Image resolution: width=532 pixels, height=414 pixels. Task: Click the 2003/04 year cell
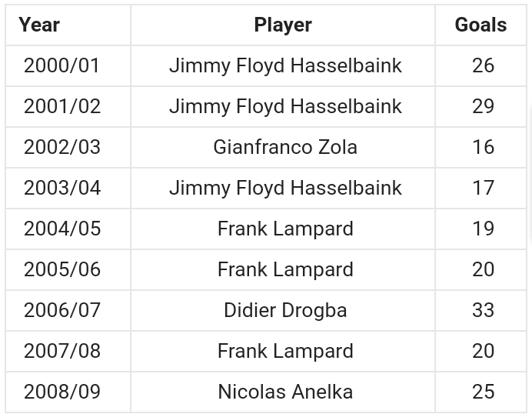click(x=62, y=188)
